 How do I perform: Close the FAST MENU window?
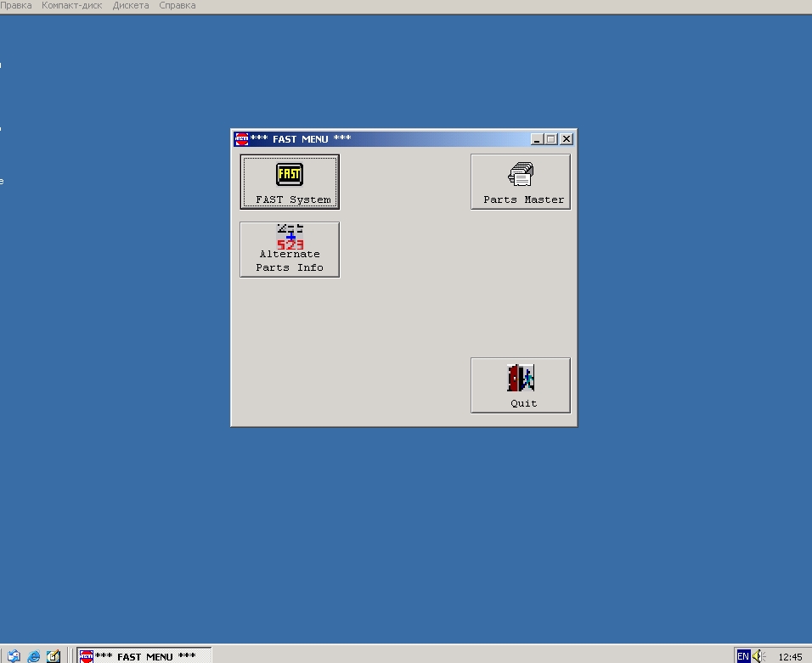(x=567, y=139)
